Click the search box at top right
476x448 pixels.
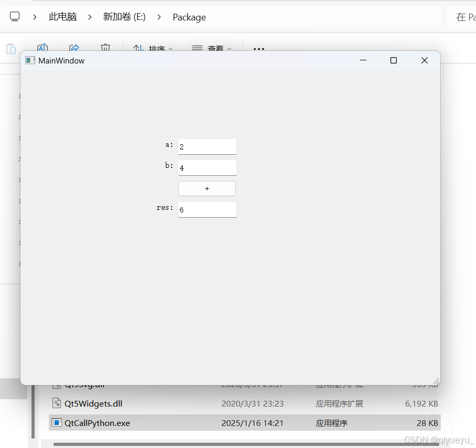tap(464, 16)
